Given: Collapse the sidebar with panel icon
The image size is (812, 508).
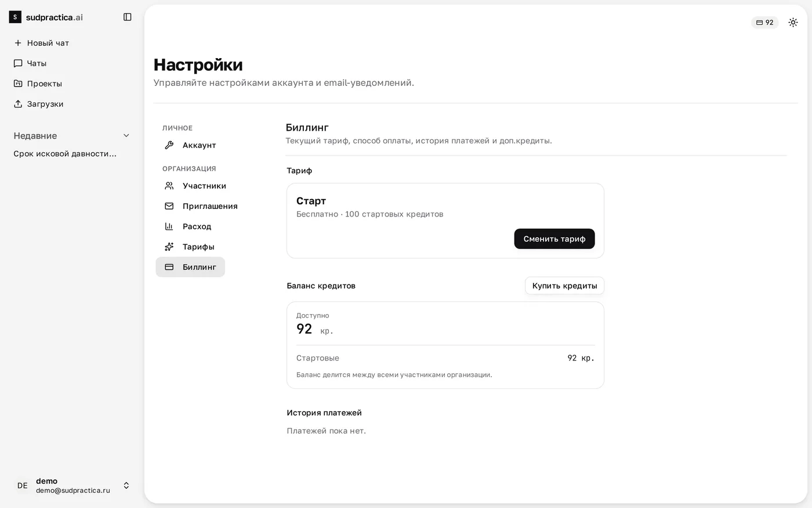Looking at the screenshot, I should pos(128,17).
